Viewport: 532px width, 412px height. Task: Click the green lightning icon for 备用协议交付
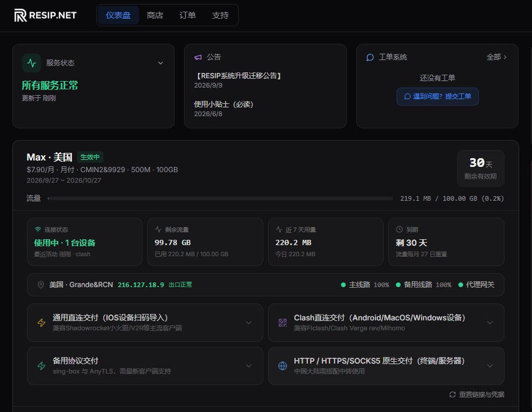tap(41, 366)
